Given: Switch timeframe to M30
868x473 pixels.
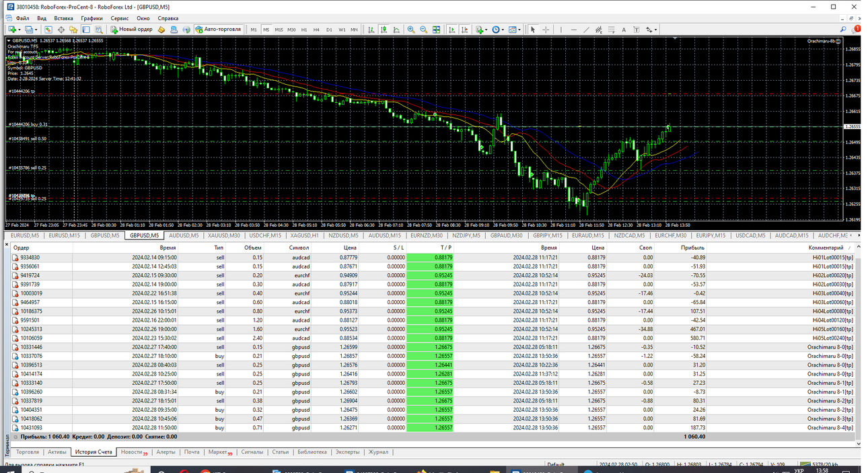Looking at the screenshot, I should (291, 30).
